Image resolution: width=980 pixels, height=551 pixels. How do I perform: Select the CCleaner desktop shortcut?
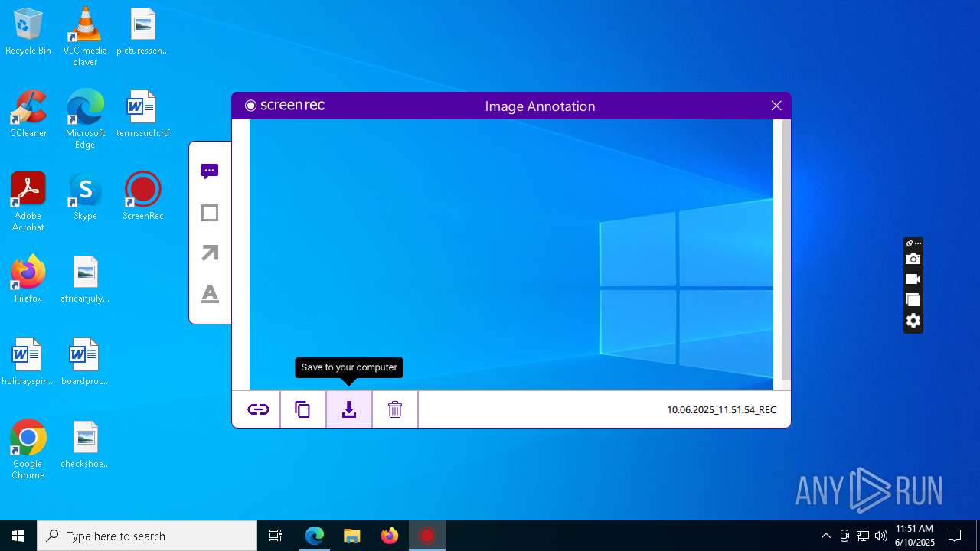point(28,114)
